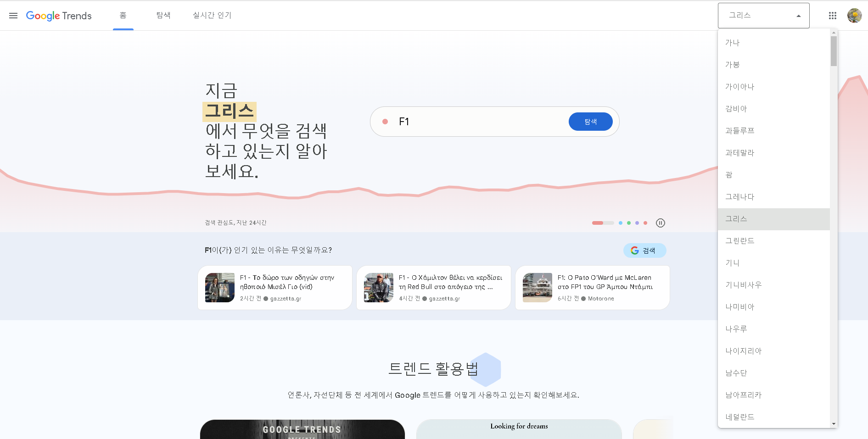
Task: Jump to the green carousel dot
Action: (629, 223)
